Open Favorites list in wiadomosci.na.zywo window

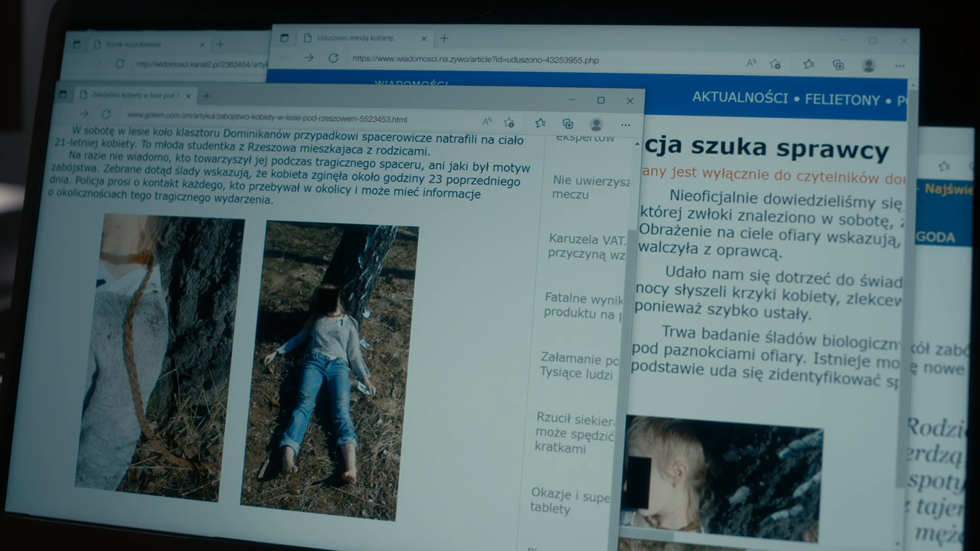click(808, 64)
